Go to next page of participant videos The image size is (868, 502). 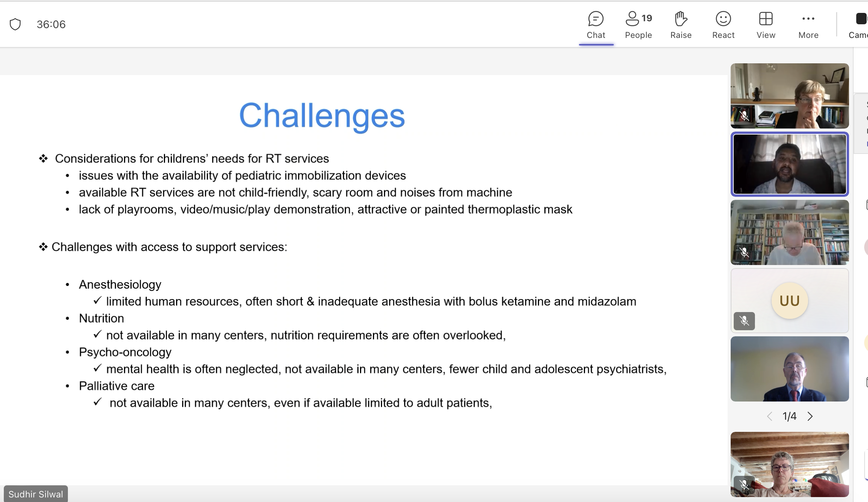pyautogui.click(x=810, y=416)
